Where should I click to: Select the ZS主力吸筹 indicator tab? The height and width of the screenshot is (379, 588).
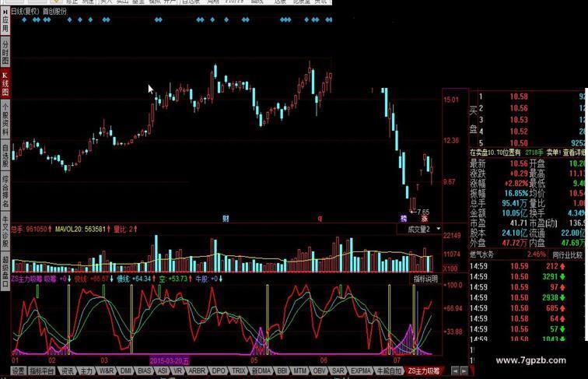424,370
